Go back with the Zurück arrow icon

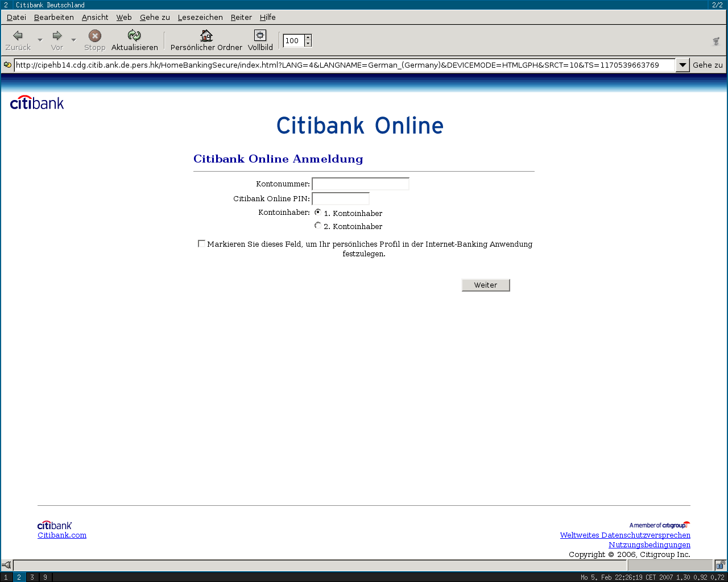(x=18, y=36)
